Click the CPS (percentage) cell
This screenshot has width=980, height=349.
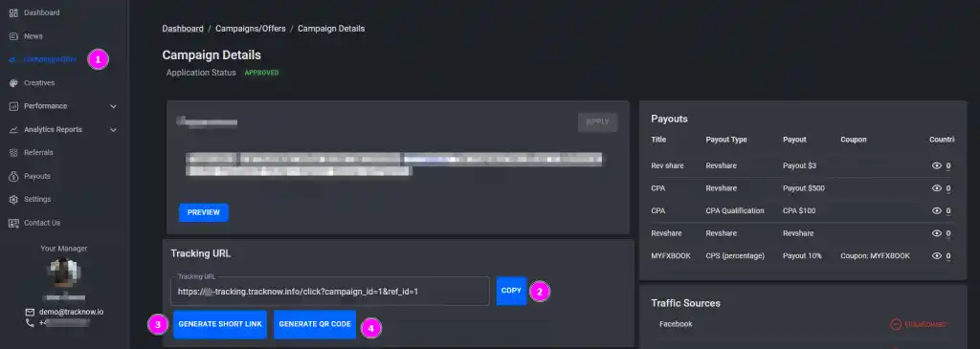(x=735, y=256)
